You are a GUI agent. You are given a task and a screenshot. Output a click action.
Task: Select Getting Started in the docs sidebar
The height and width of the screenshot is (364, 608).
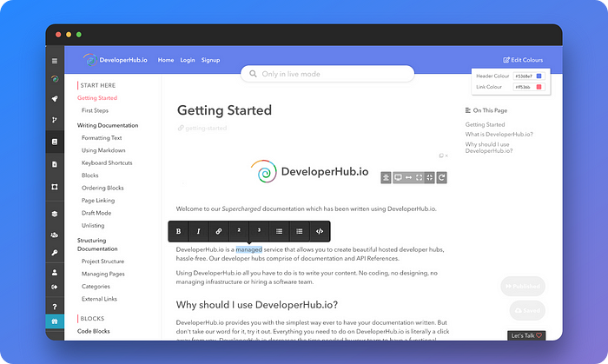pos(97,98)
